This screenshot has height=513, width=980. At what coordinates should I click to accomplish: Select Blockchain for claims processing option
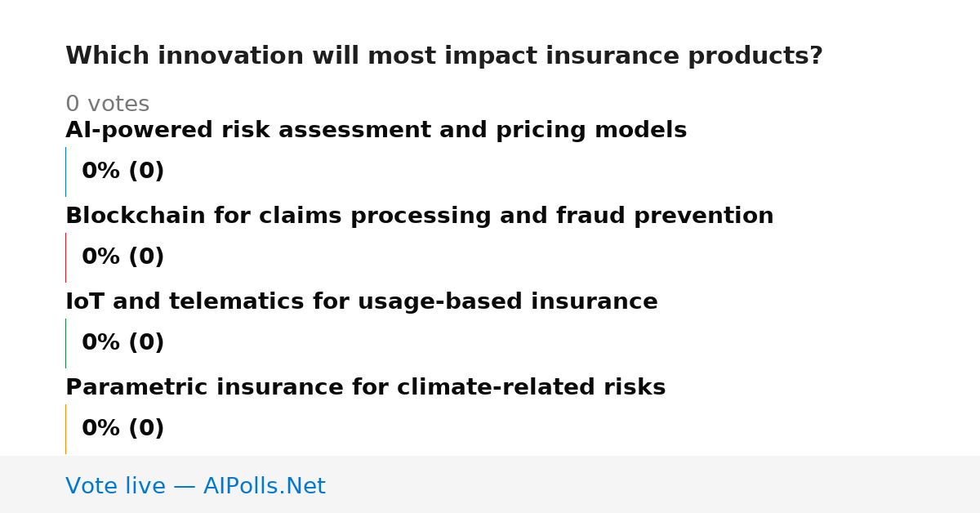(419, 216)
